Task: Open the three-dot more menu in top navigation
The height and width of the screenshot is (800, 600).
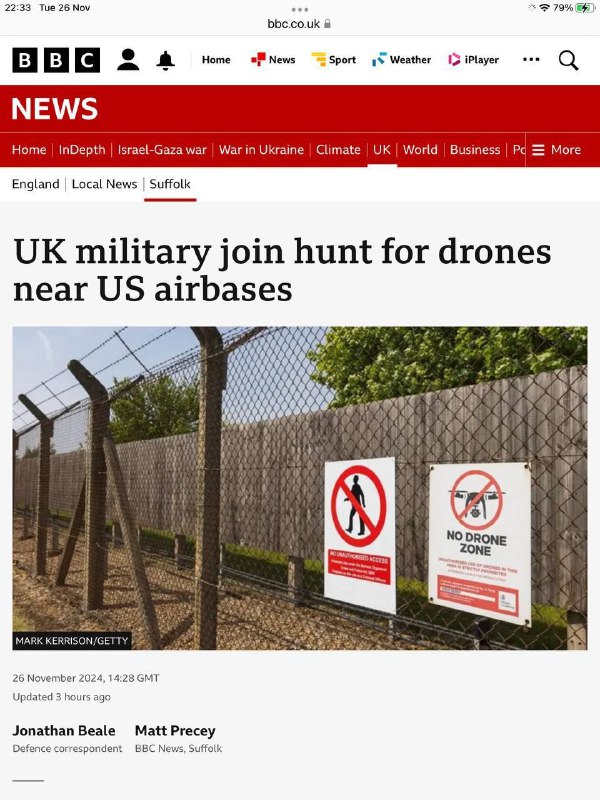Action: (x=531, y=60)
